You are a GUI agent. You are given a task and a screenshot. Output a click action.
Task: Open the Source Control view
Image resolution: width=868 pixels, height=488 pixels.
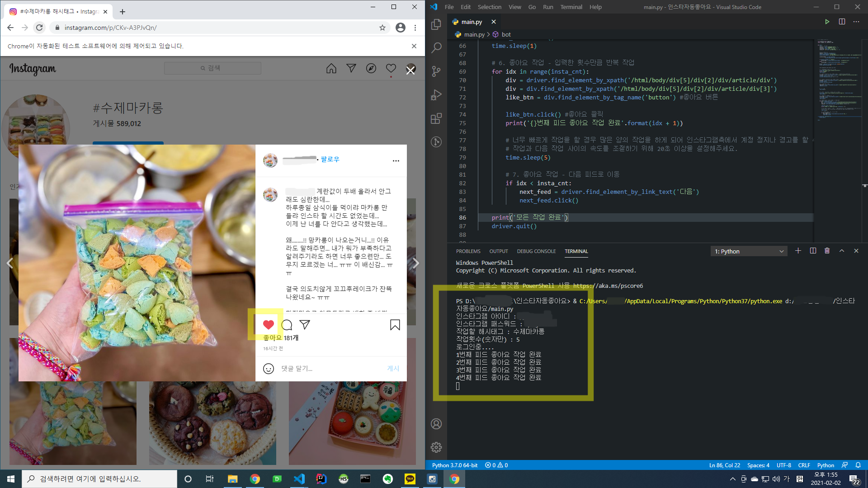[436, 71]
